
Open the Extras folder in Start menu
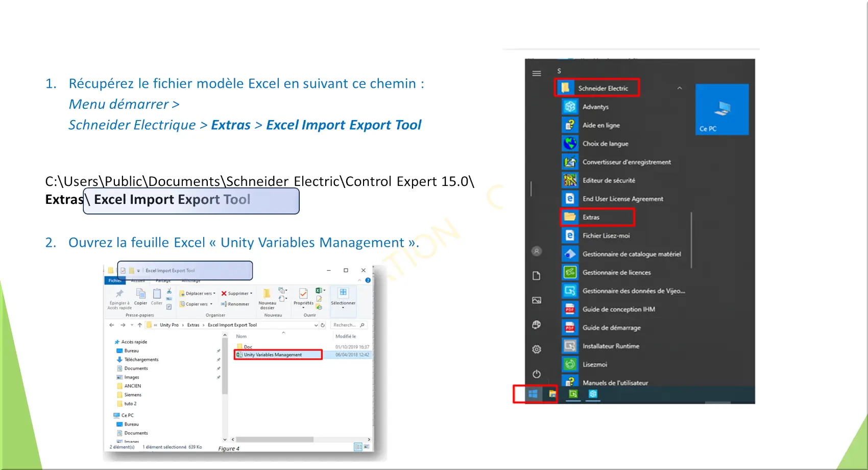(597, 217)
